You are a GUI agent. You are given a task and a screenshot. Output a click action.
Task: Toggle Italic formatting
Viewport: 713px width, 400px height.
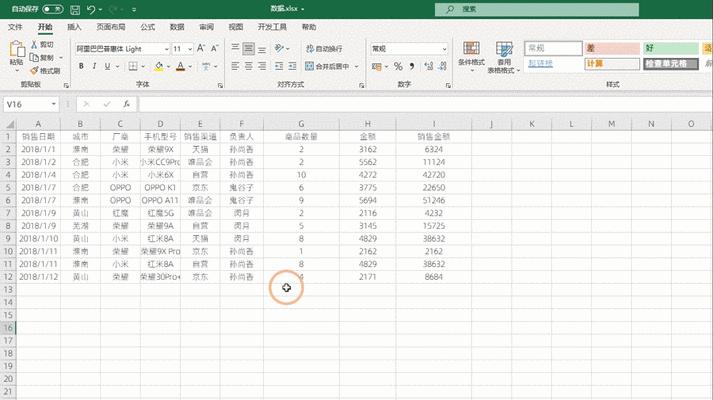[x=94, y=66]
